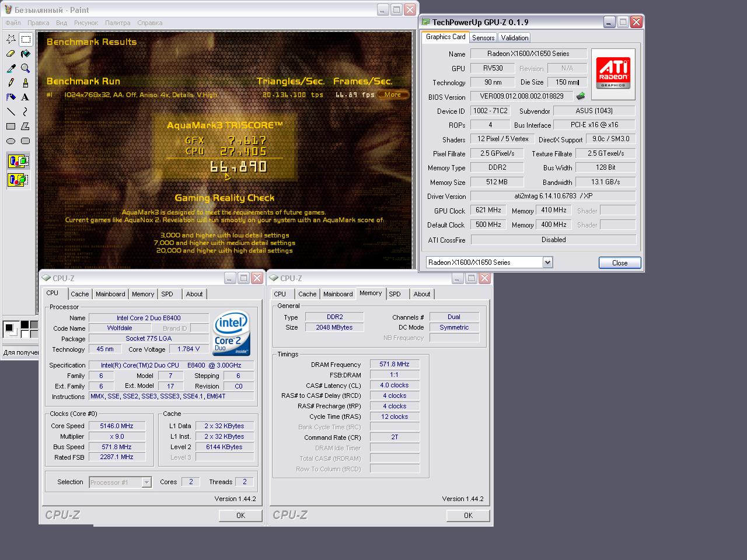This screenshot has height=560, width=747.
Task: Choose the Curve tool in Paint
Action: [x=26, y=111]
